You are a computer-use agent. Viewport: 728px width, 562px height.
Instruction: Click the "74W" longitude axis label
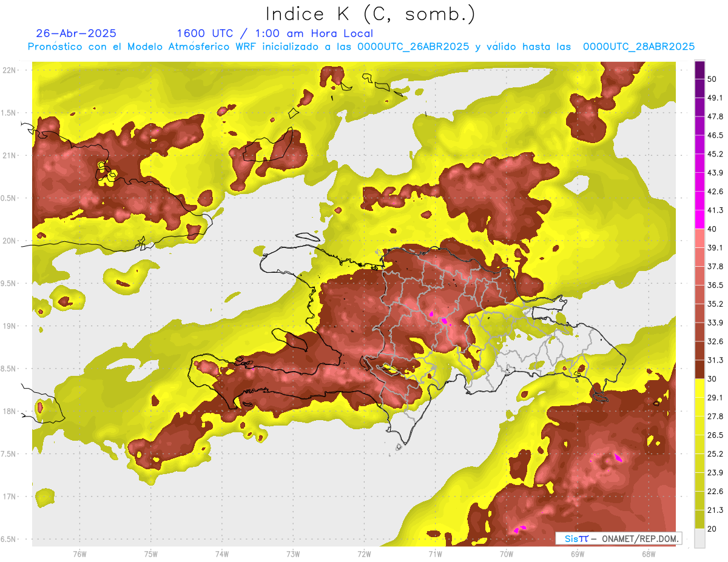click(222, 554)
